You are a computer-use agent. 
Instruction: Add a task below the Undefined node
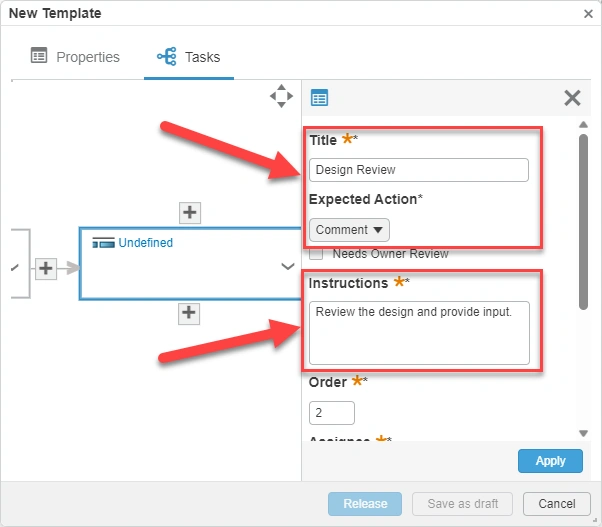pos(190,313)
